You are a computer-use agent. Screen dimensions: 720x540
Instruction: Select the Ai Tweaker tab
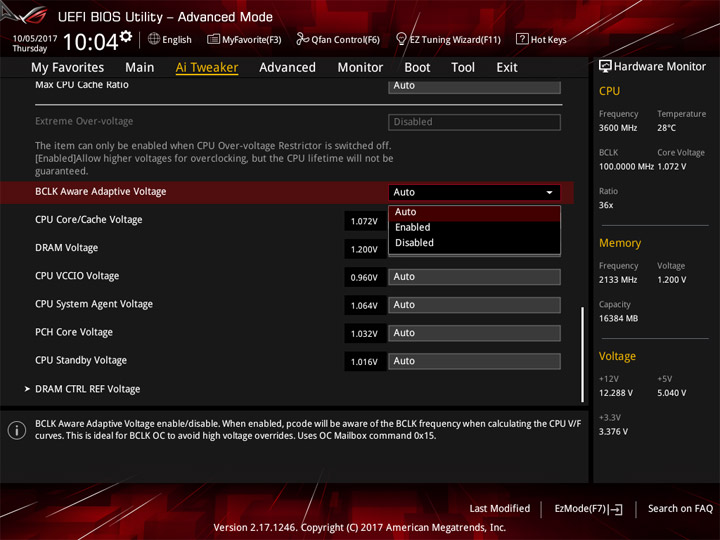(x=207, y=68)
